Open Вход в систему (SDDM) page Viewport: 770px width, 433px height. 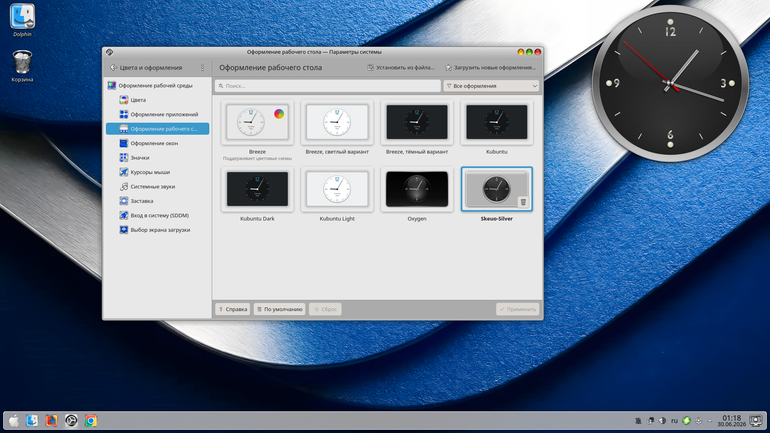coord(157,216)
